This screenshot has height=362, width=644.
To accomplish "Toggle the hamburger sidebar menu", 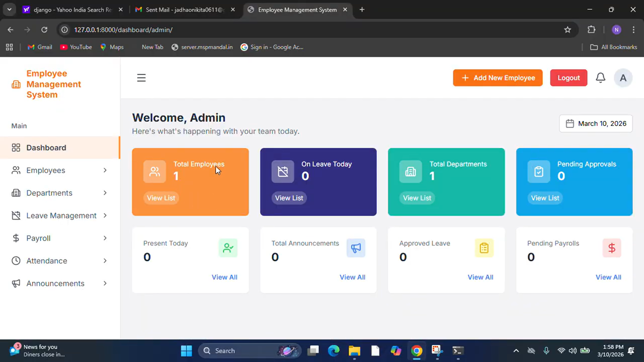I will click(141, 78).
